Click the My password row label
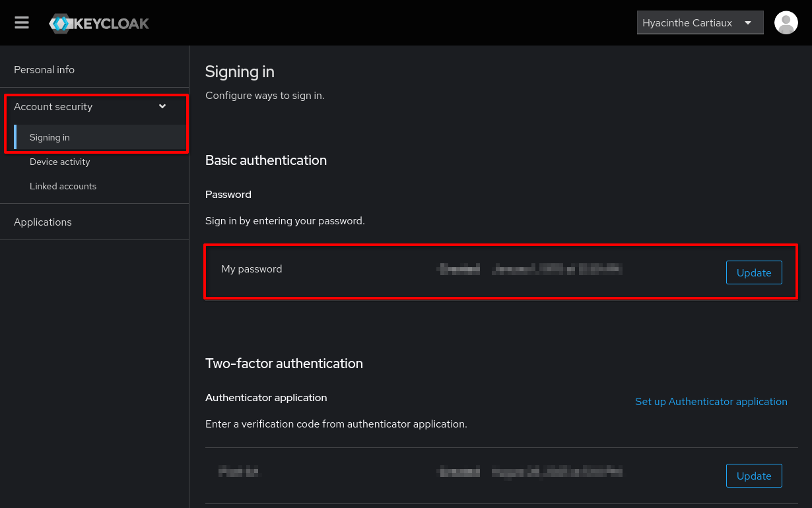Image resolution: width=812 pixels, height=508 pixels. [x=252, y=269]
